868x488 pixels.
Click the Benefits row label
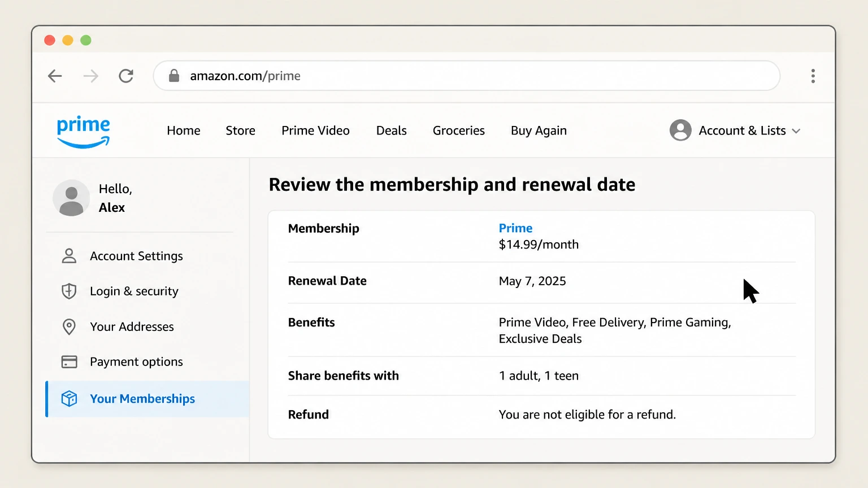[x=311, y=323]
